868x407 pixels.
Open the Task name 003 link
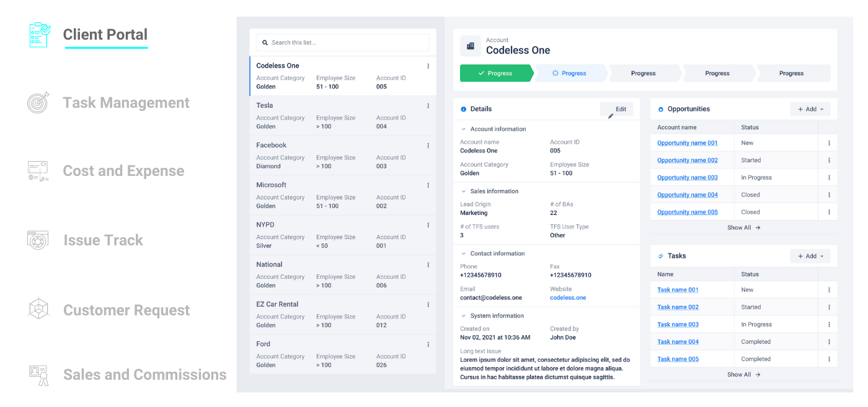(678, 325)
